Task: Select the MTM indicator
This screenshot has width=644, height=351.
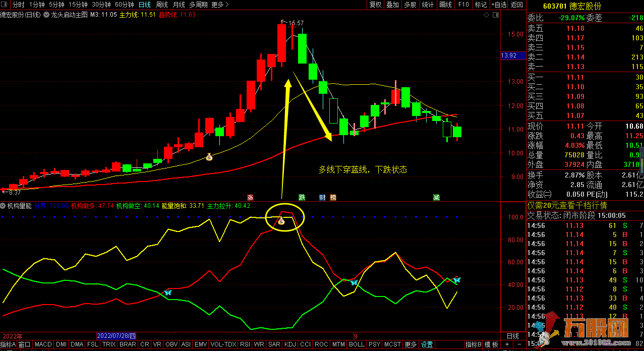Action: coord(338,344)
